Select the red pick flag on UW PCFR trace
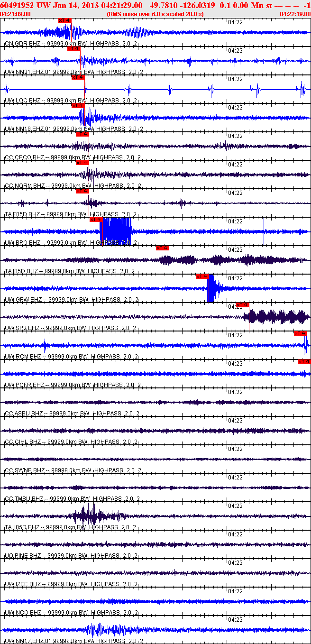The width and height of the screenshot is (311, 644). [x=304, y=362]
